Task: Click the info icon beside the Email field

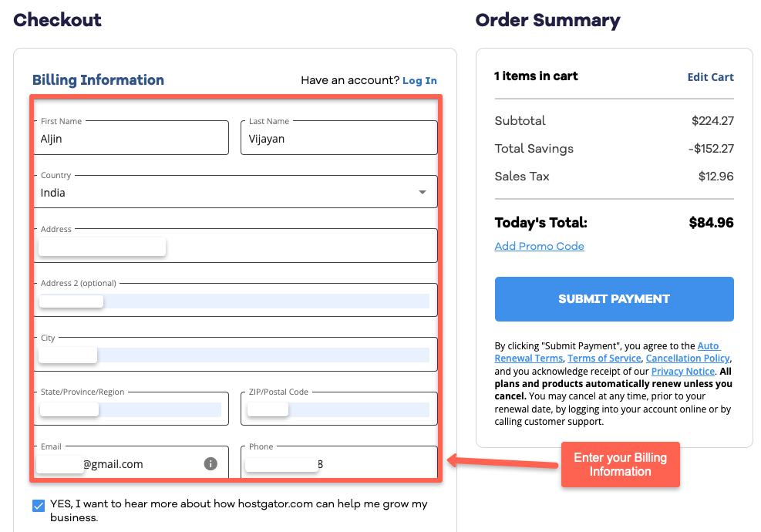Action: 210,463
